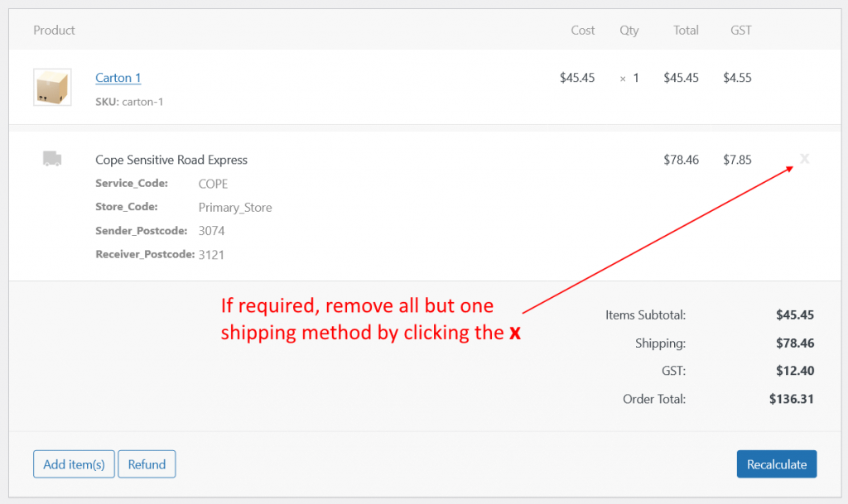The height and width of the screenshot is (504, 848).
Task: Click the GST column header
Action: pos(740,30)
